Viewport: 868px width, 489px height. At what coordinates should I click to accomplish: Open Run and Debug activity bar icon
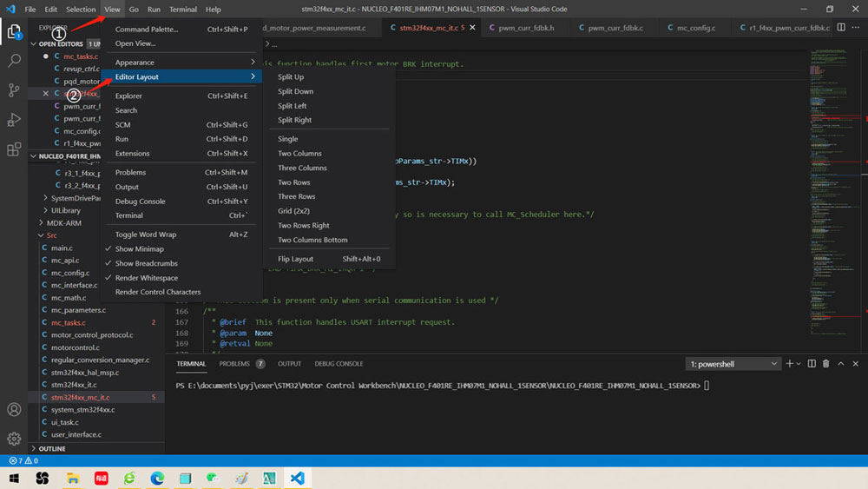click(x=14, y=120)
